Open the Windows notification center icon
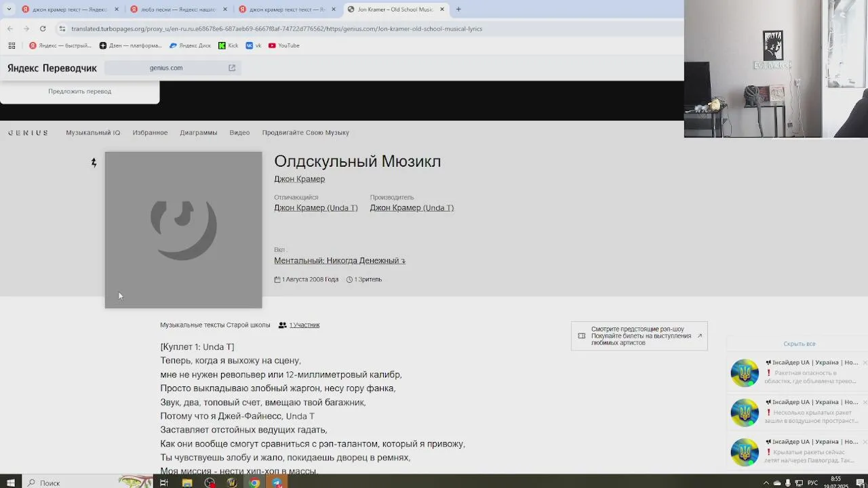Image resolution: width=868 pixels, height=488 pixels. click(860, 483)
